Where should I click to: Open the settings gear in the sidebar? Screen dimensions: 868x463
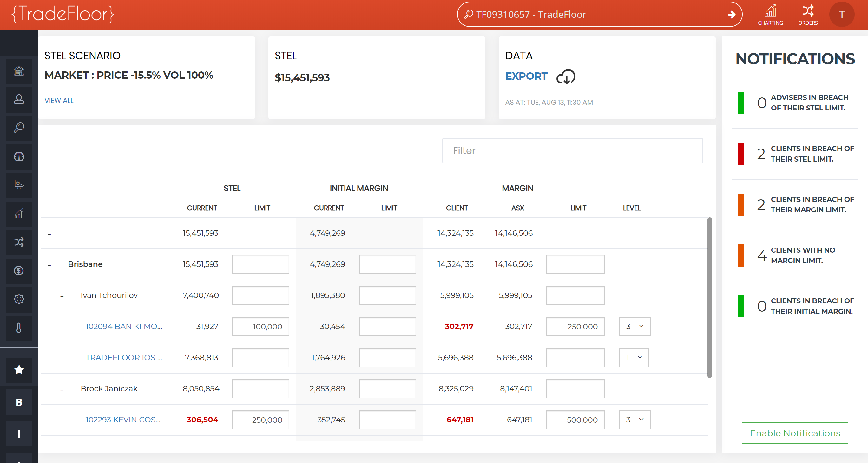pos(19,299)
